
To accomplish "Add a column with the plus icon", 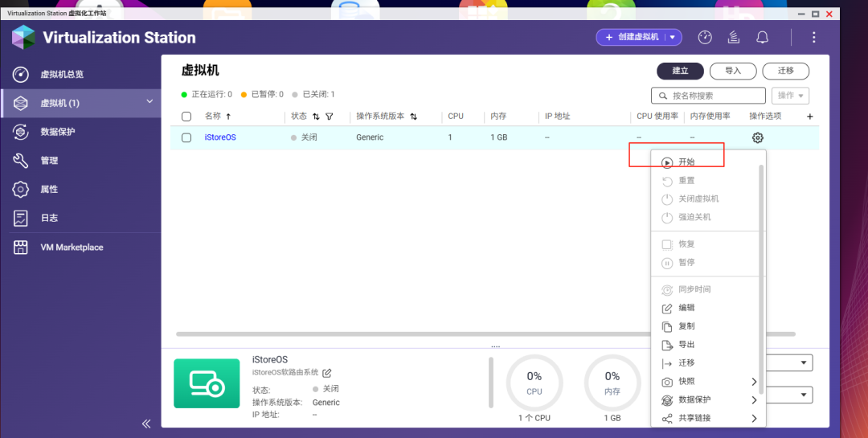I will (810, 117).
